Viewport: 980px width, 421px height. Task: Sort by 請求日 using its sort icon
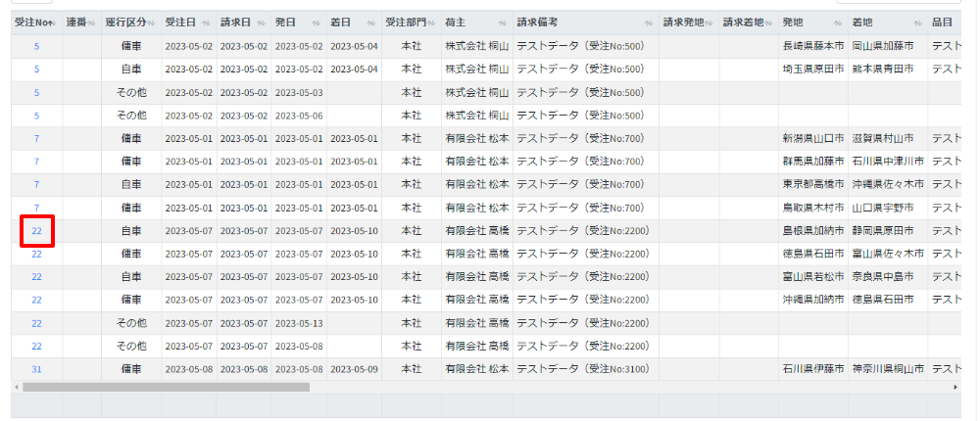click(261, 22)
